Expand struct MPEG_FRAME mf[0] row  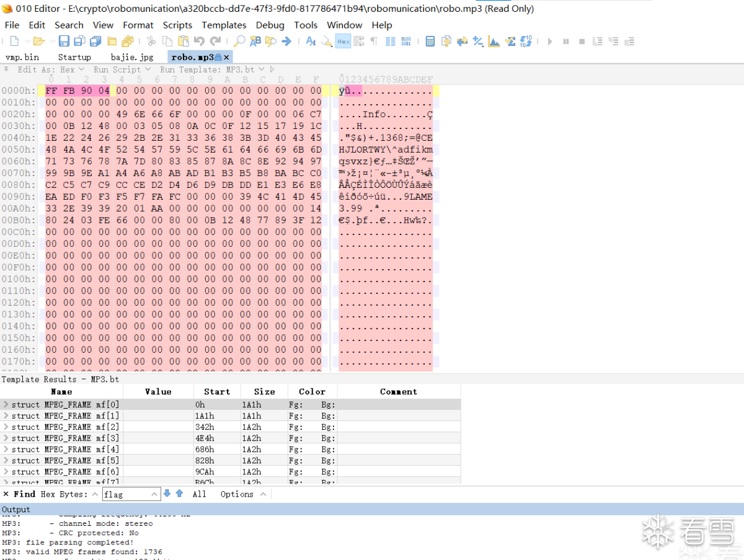pyautogui.click(x=6, y=404)
